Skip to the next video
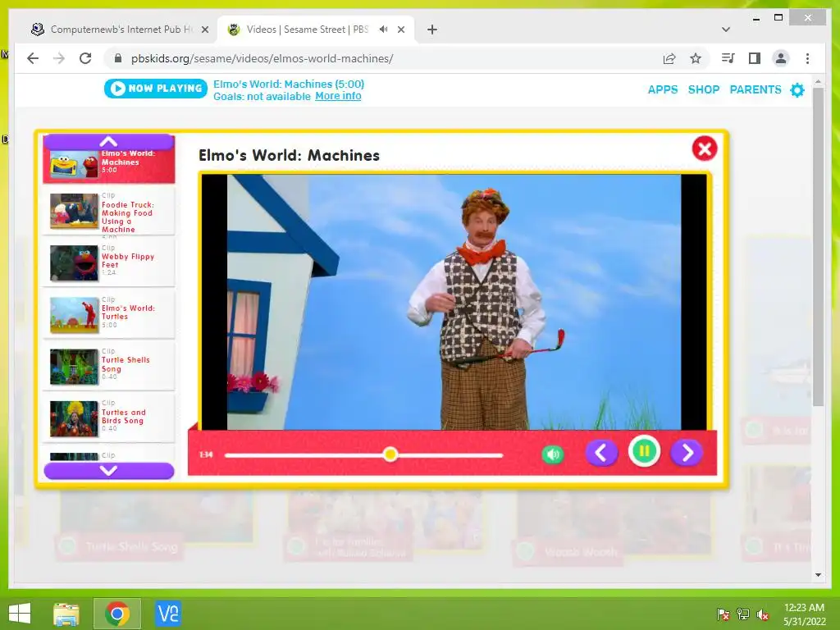The image size is (840, 630). point(687,453)
